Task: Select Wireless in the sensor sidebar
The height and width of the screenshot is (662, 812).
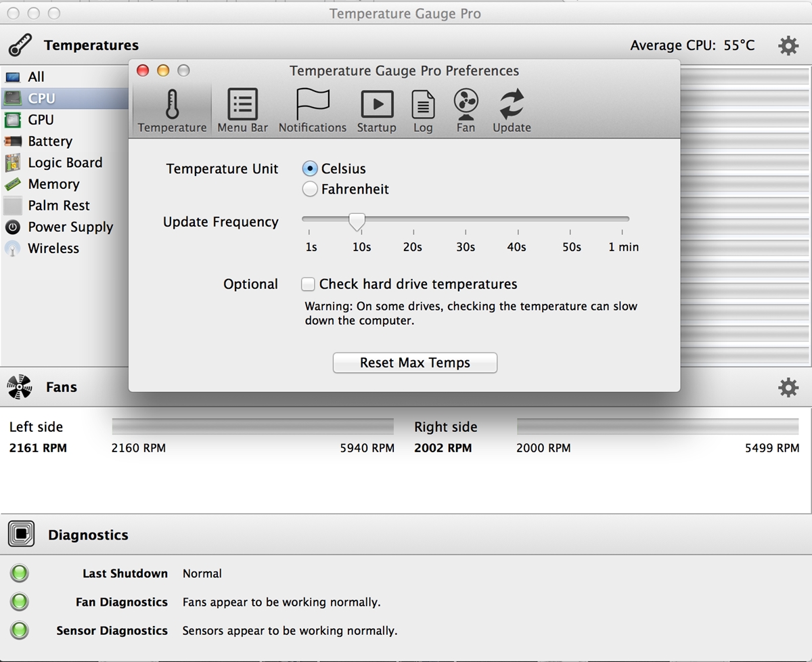Action: [x=64, y=248]
